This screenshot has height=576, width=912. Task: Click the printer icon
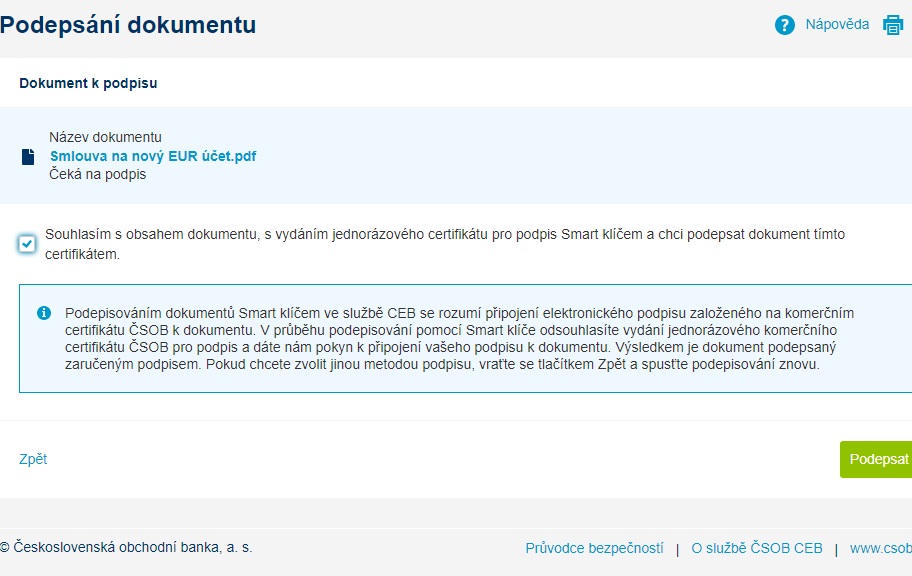click(893, 25)
